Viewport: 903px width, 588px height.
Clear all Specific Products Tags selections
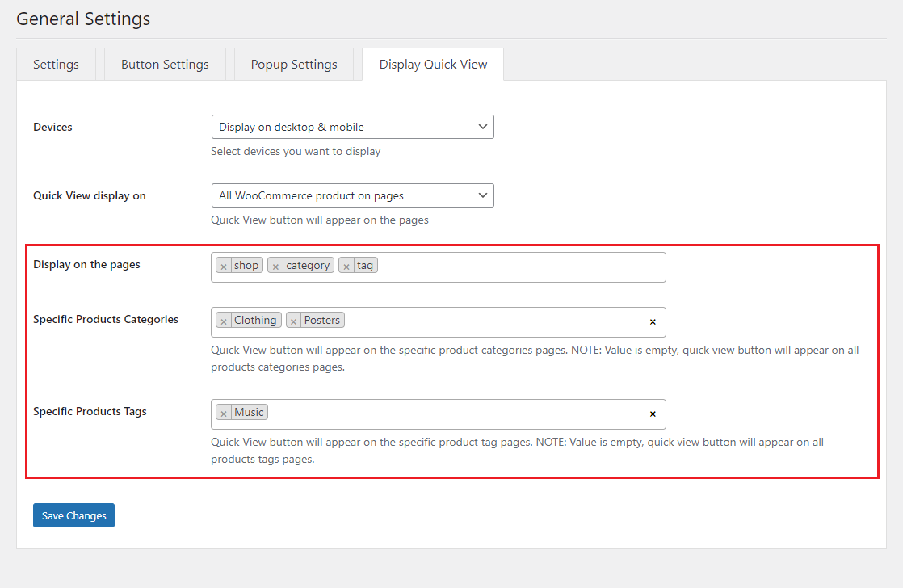[x=653, y=414]
